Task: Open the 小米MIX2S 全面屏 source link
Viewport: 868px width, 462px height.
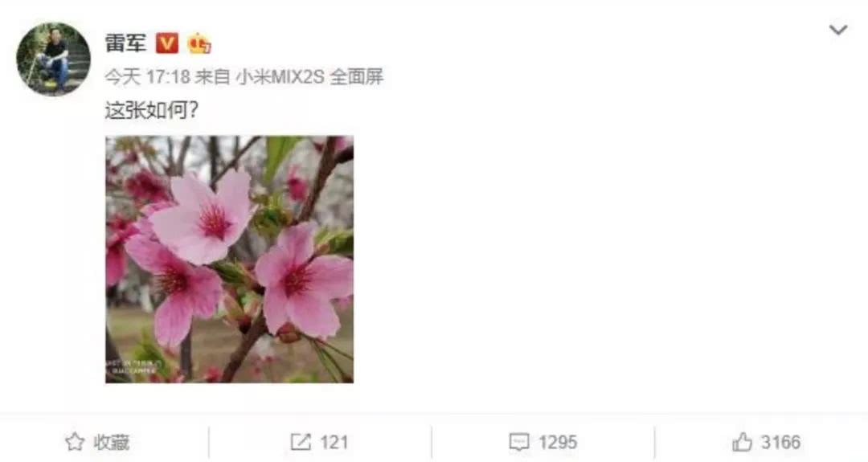Action: point(309,76)
